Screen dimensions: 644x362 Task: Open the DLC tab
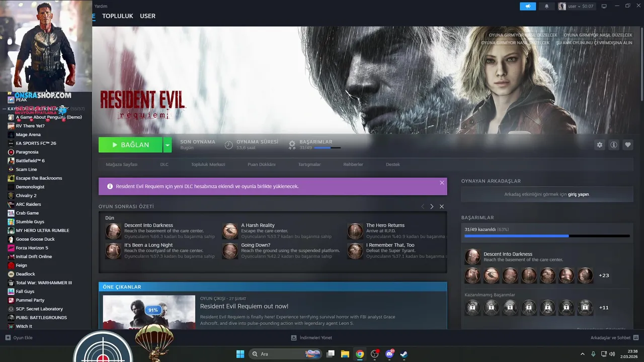[164, 164]
